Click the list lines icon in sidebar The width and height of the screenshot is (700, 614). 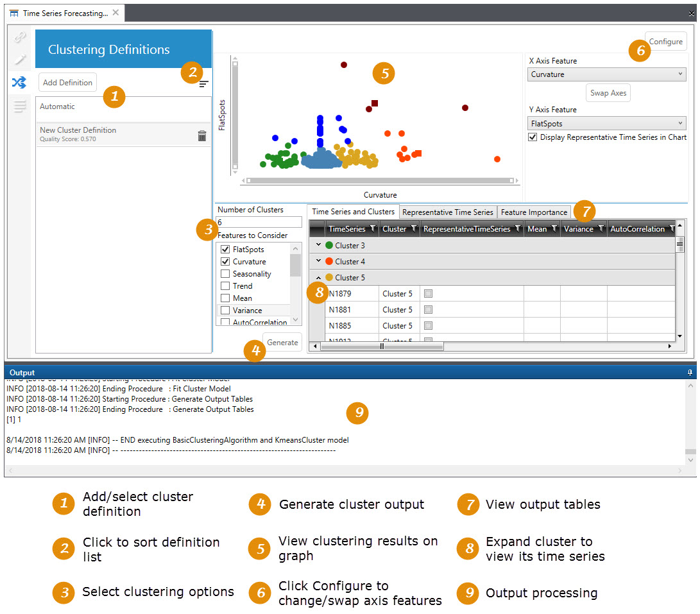point(20,107)
